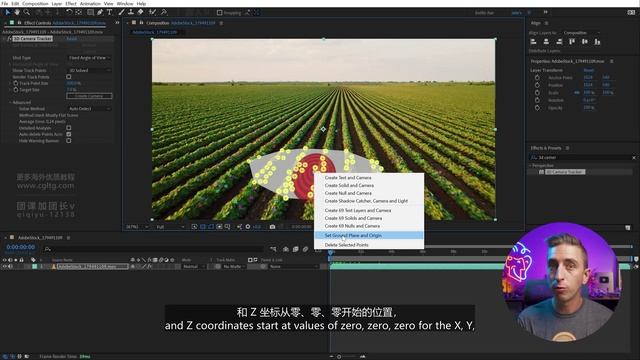
Task: Click the current time 0:00:00:00 field
Action: click(20, 247)
